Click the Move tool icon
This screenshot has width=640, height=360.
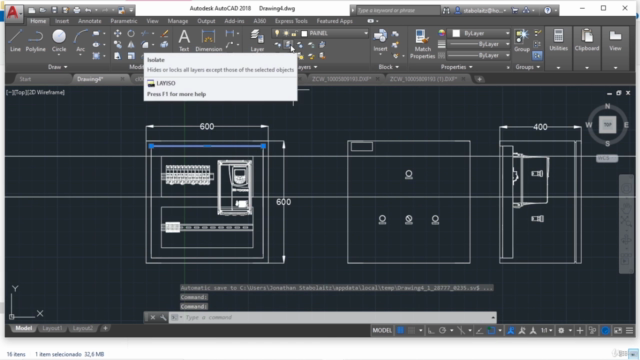coord(118,33)
